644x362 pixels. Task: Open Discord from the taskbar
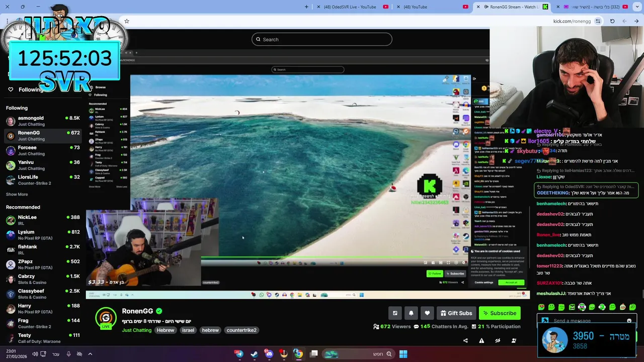[x=269, y=354]
